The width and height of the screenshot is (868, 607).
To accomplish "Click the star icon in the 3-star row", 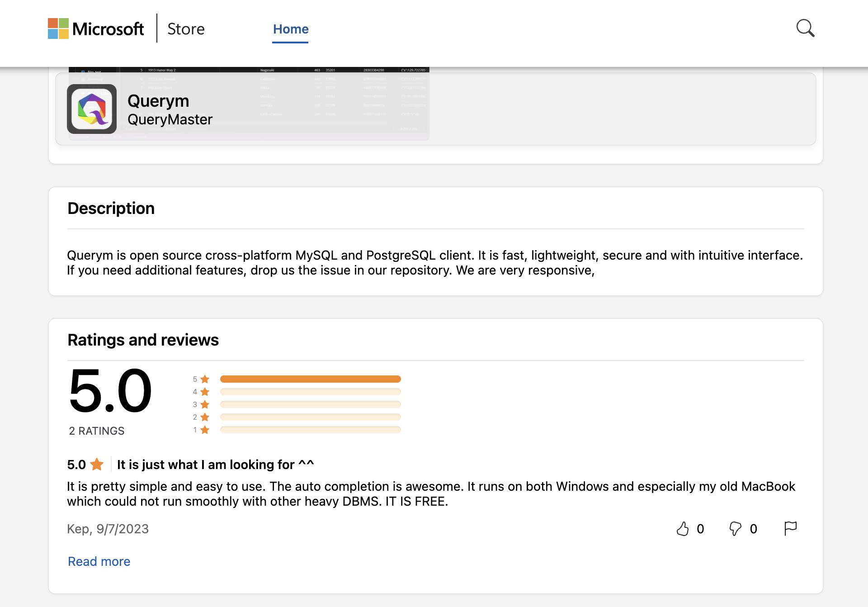I will tap(205, 404).
